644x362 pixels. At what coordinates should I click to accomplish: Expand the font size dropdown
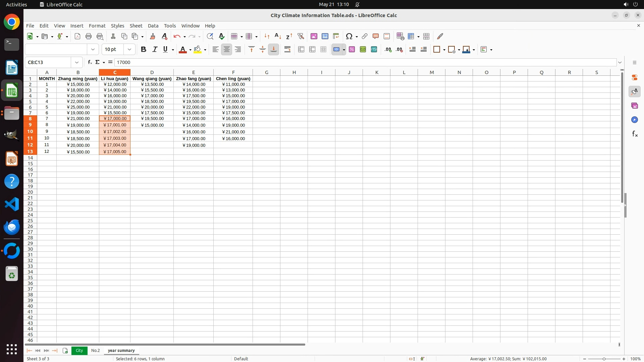129,50
